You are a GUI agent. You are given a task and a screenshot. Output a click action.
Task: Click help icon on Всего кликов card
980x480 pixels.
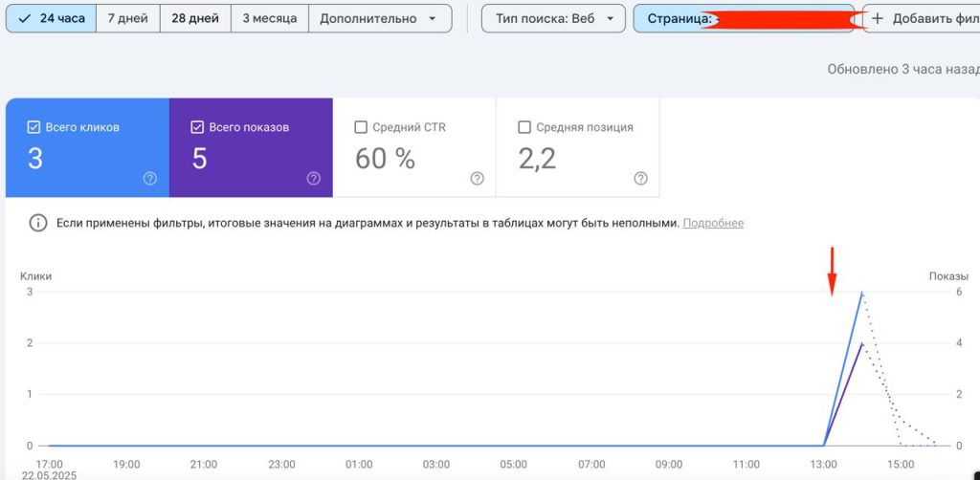pyautogui.click(x=150, y=179)
